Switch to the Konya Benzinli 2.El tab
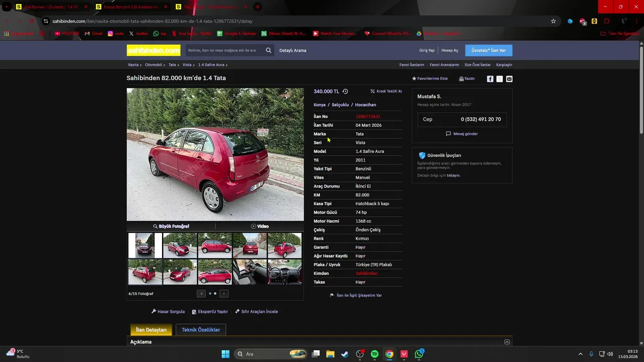Screen dimensions: 644x362 [x=131, y=7]
